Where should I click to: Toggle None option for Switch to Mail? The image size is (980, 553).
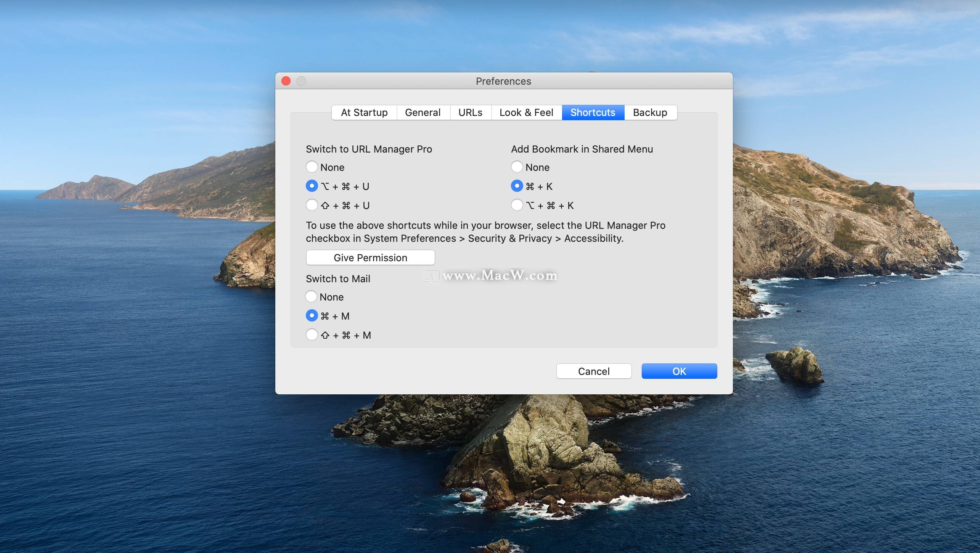(x=311, y=297)
